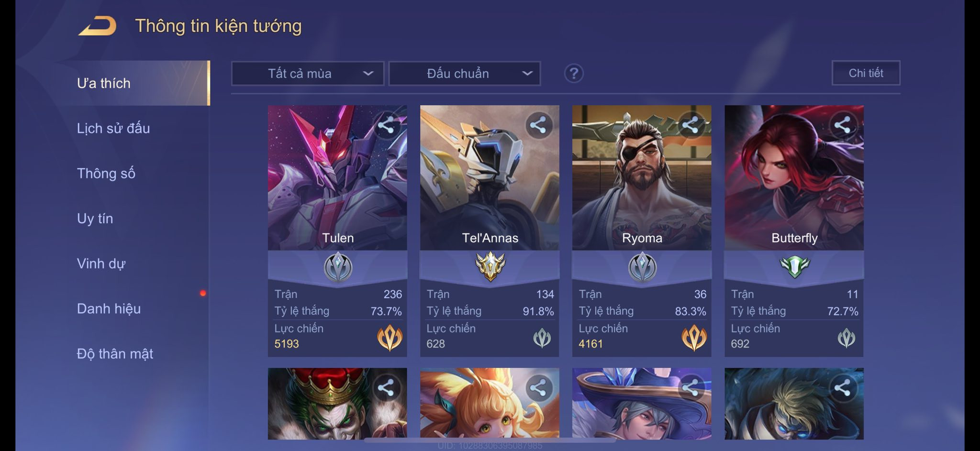Image resolution: width=980 pixels, height=451 pixels.
Task: Open the question mark help icon
Action: pyautogui.click(x=574, y=74)
